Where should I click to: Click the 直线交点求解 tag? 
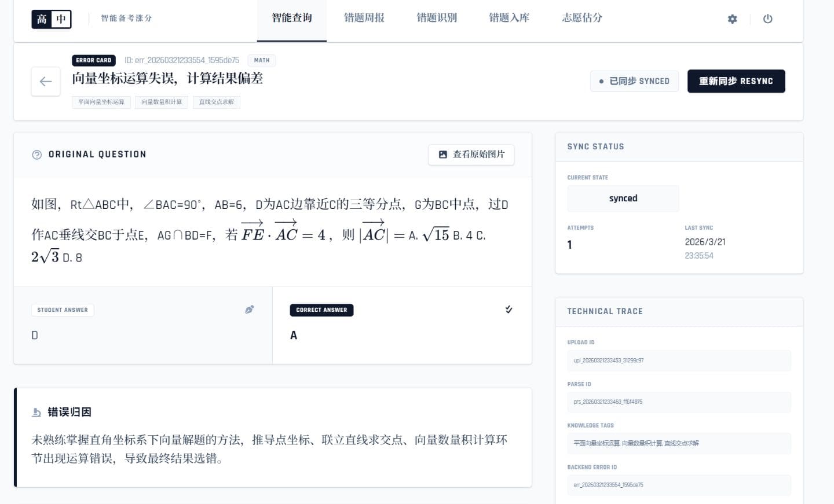[x=217, y=102]
